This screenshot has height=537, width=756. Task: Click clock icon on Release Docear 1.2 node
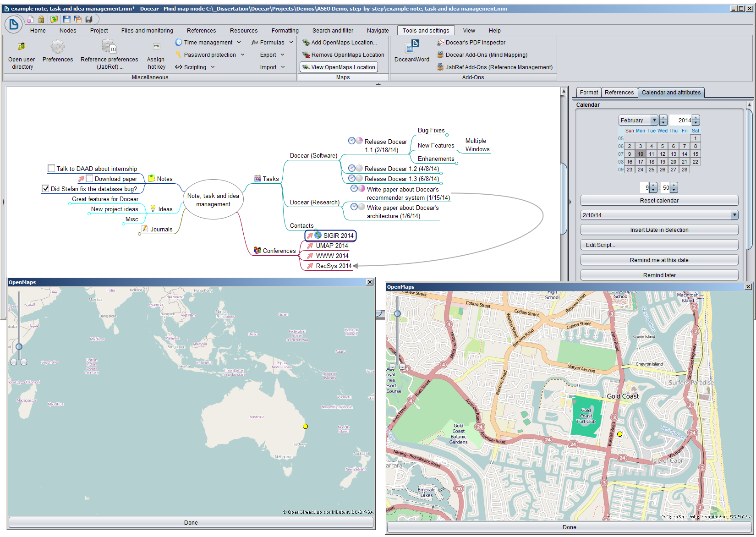[352, 168]
